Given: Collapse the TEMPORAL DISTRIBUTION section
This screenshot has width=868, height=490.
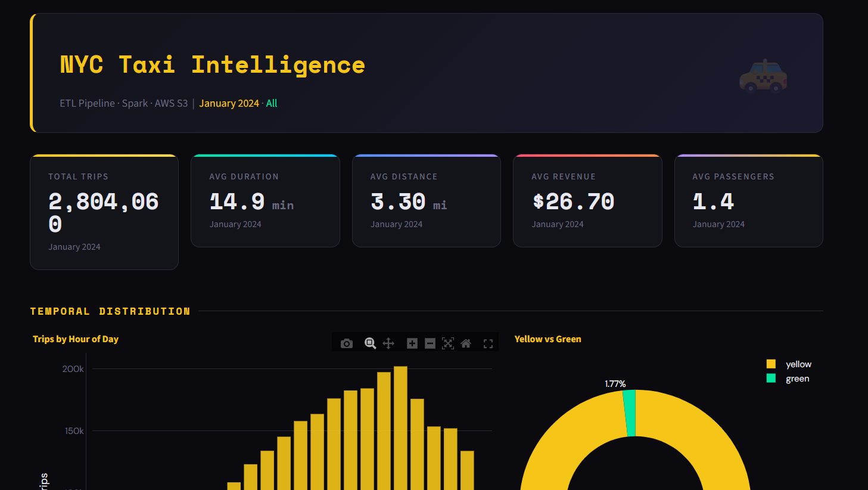Looking at the screenshot, I should pos(110,311).
